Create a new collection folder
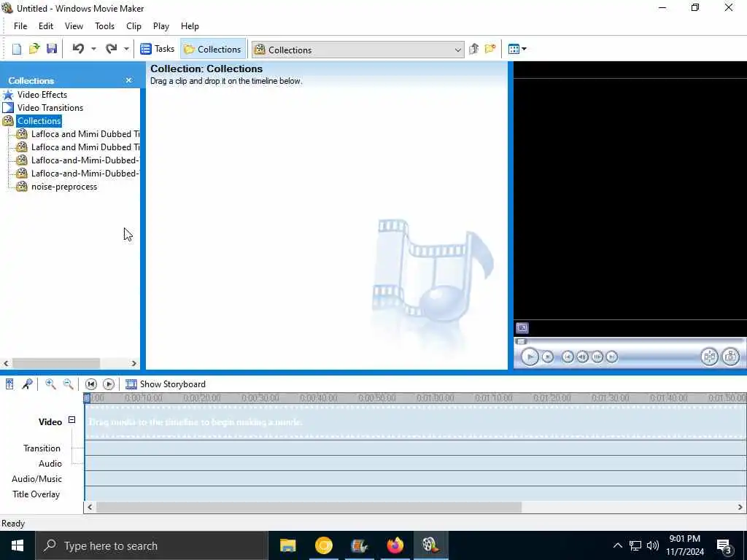Image resolution: width=747 pixels, height=560 pixels. click(x=490, y=49)
